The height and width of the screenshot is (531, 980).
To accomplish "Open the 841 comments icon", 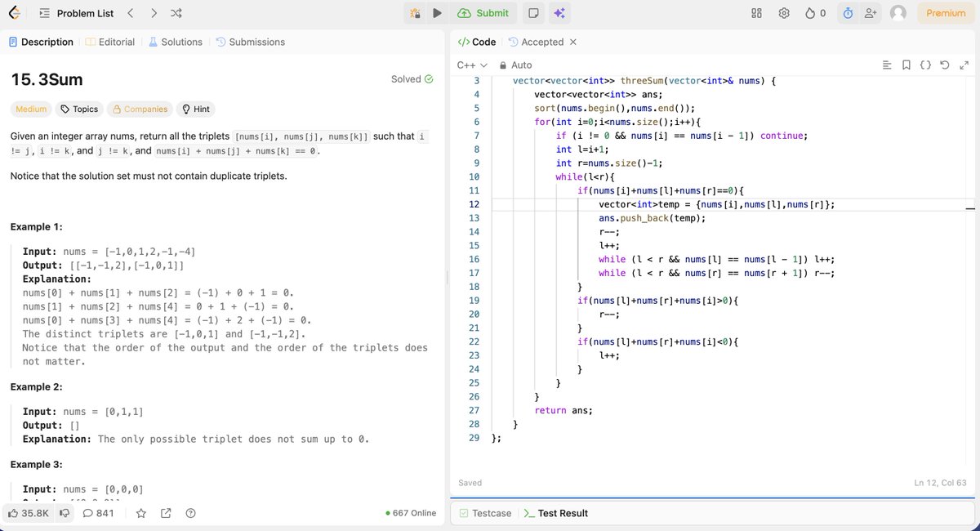I will [x=98, y=513].
